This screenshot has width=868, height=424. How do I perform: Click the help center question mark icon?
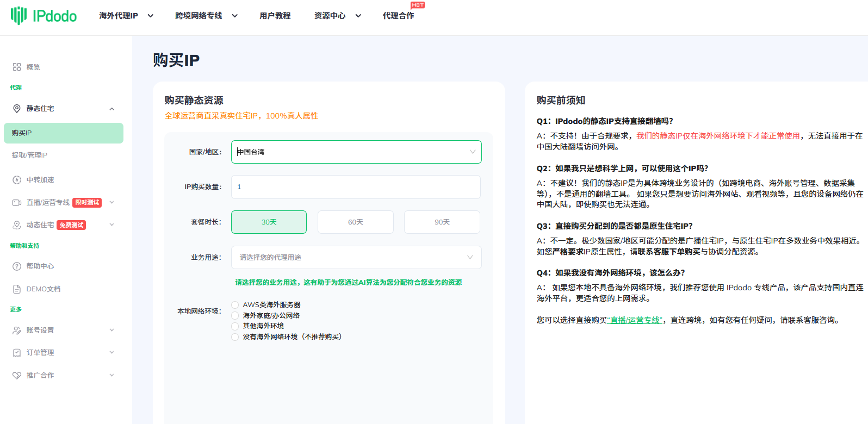pyautogui.click(x=17, y=266)
